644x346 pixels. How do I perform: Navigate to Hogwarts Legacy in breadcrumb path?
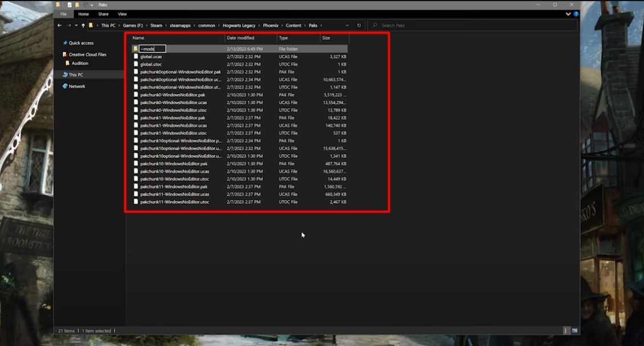coord(239,26)
